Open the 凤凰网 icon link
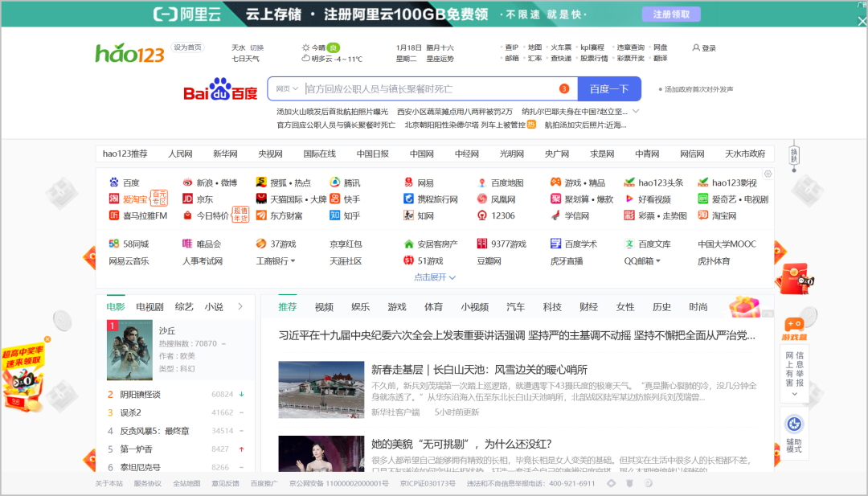Viewport: 868px width, 496px height. coord(482,199)
